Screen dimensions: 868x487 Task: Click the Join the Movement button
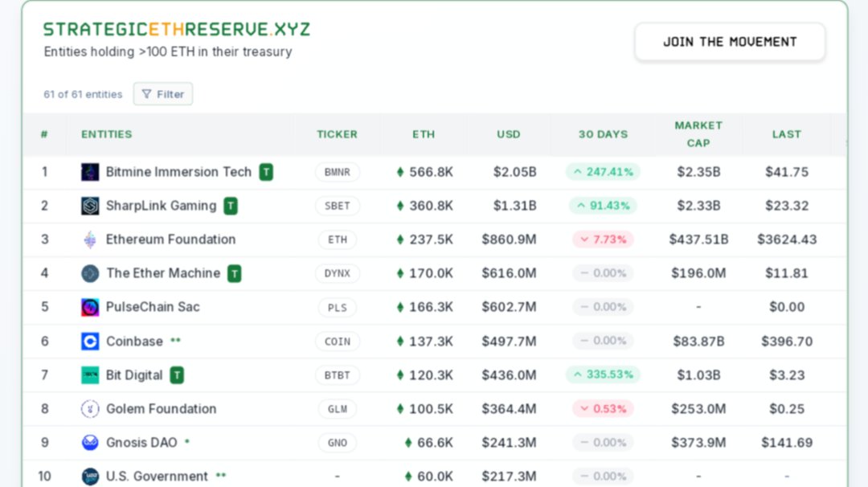point(730,42)
